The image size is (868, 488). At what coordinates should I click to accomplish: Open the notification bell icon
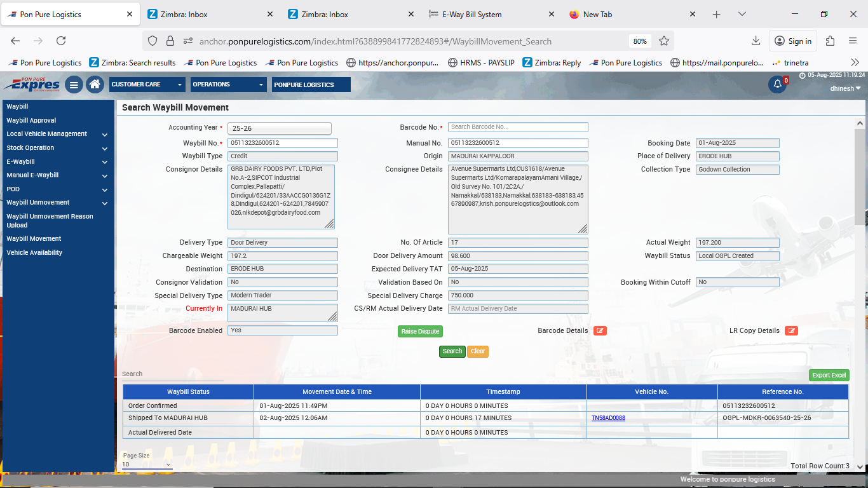click(777, 85)
